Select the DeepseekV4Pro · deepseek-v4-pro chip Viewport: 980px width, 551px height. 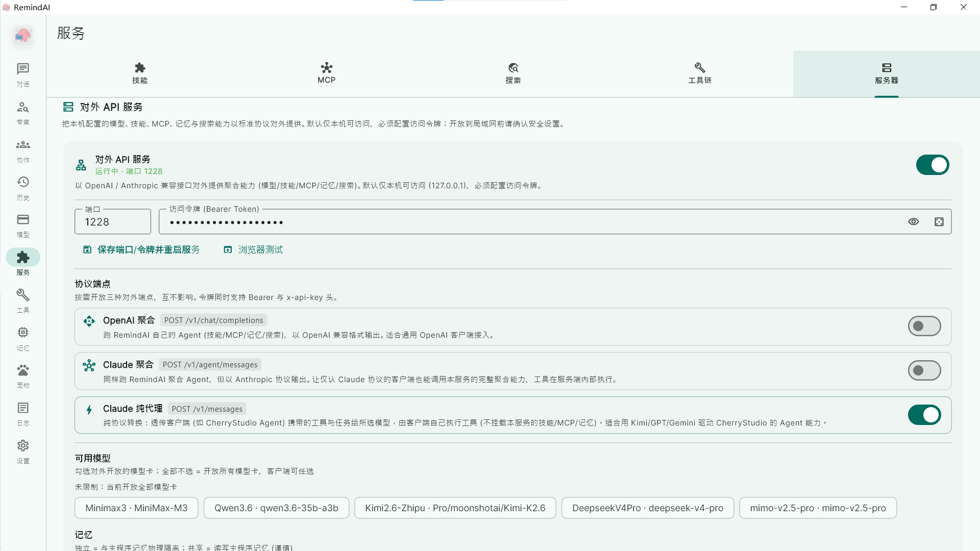pyautogui.click(x=648, y=508)
